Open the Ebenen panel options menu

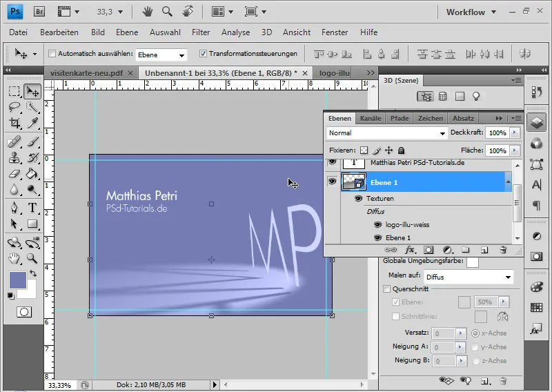(515, 118)
